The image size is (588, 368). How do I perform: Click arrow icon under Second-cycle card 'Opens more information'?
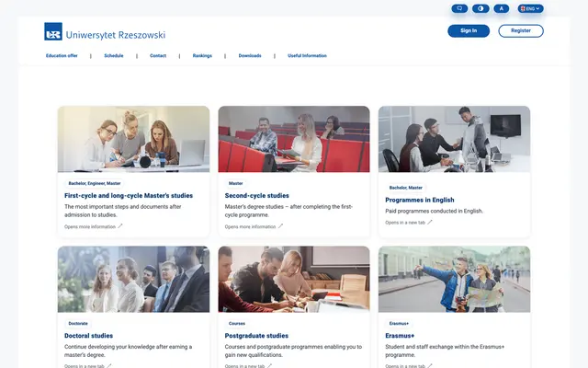coord(280,226)
